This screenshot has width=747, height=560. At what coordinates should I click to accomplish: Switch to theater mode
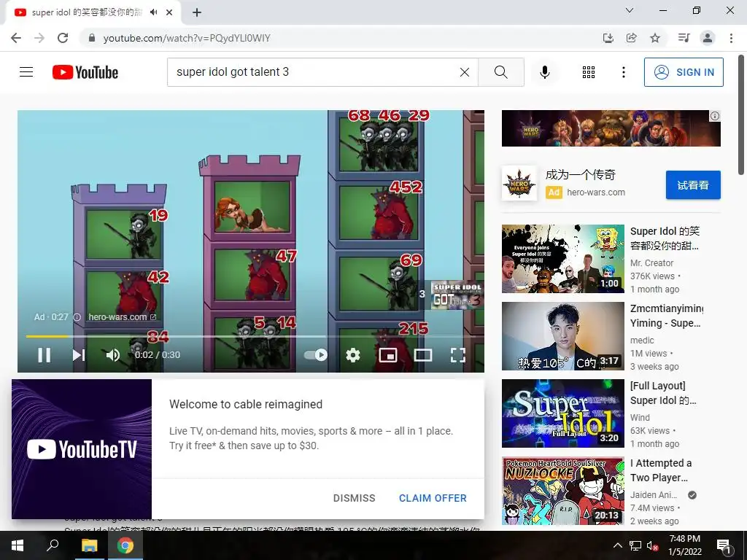[423, 355]
